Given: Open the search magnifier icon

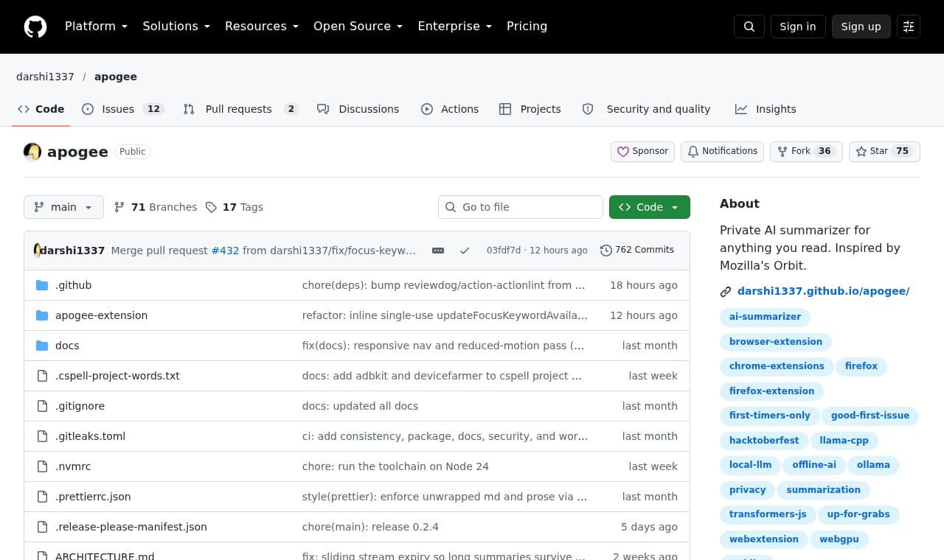Looking at the screenshot, I should (749, 27).
